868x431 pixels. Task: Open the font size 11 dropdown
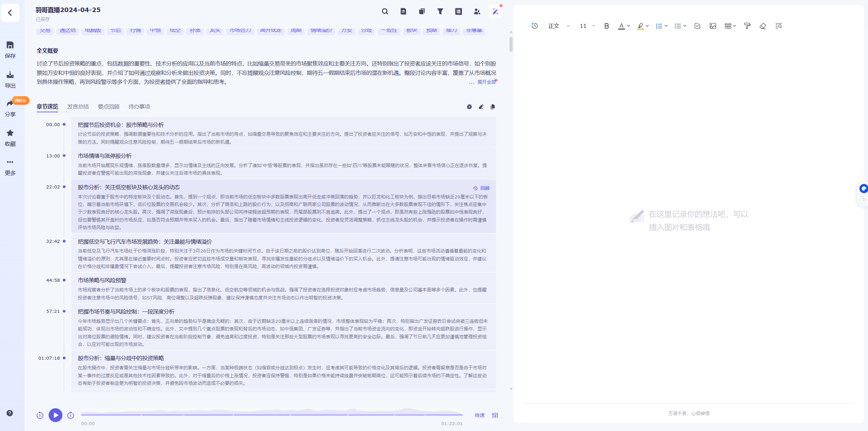tap(587, 26)
